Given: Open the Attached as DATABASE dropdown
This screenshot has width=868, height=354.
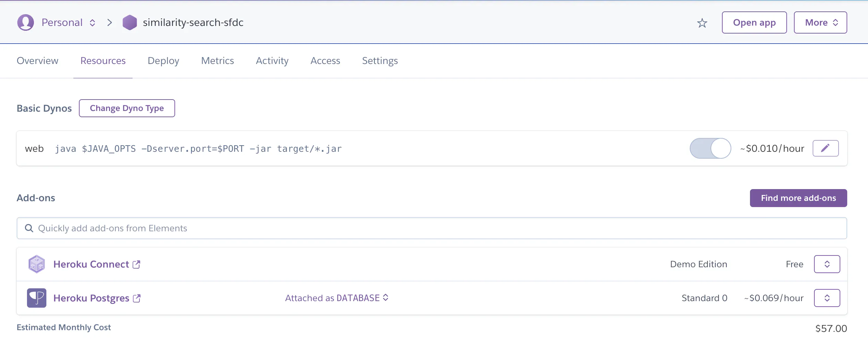Looking at the screenshot, I should pyautogui.click(x=337, y=298).
